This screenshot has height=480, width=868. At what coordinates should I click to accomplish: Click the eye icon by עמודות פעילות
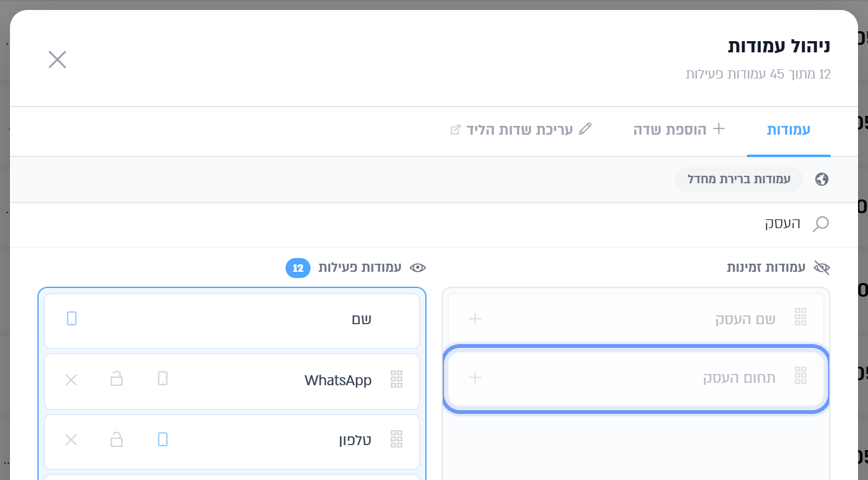(418, 268)
